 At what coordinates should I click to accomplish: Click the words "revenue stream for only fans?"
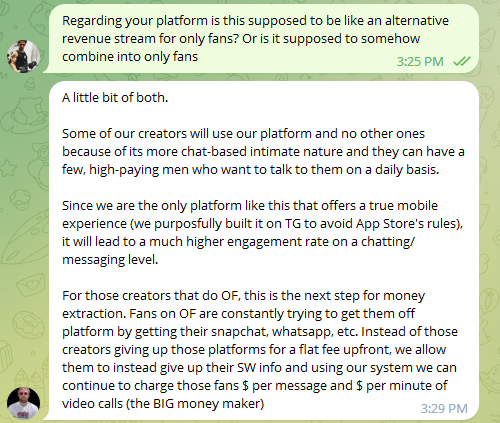[x=150, y=39]
